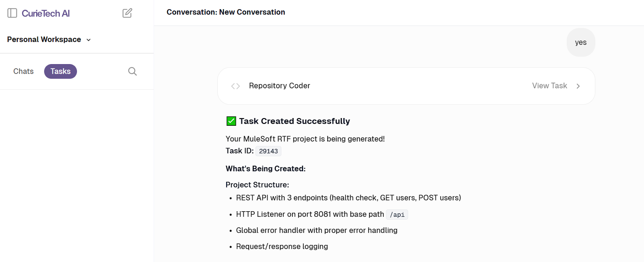Click the CurieTech AI logo

[x=45, y=13]
